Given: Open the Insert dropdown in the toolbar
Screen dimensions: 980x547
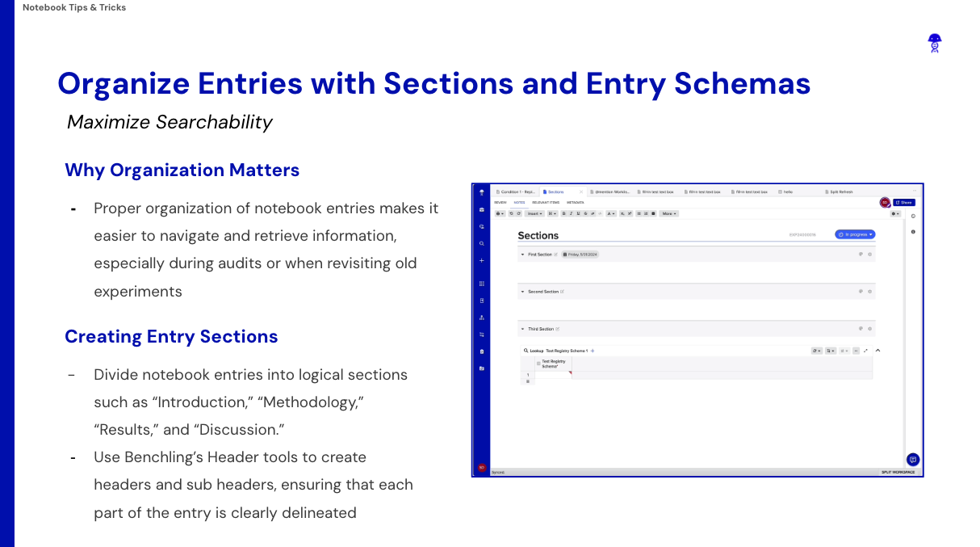Looking at the screenshot, I should coord(535,213).
